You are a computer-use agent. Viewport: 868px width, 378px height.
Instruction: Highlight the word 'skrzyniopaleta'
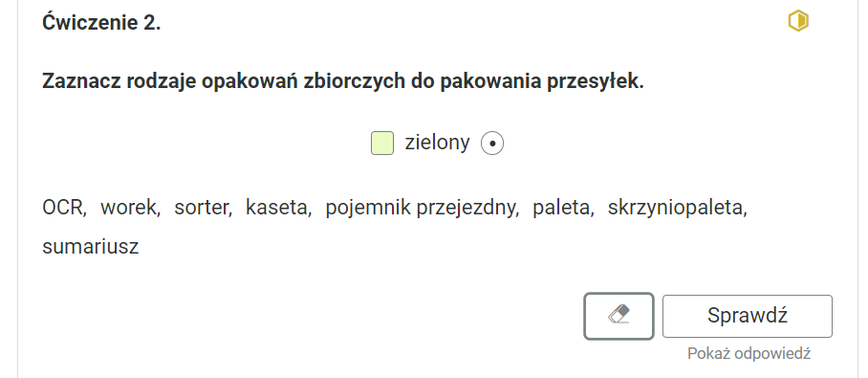click(x=676, y=208)
